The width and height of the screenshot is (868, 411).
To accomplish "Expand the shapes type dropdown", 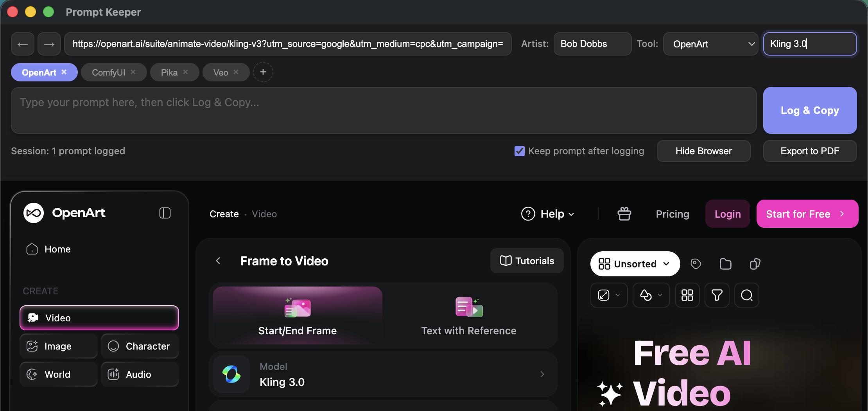I will coord(651,295).
